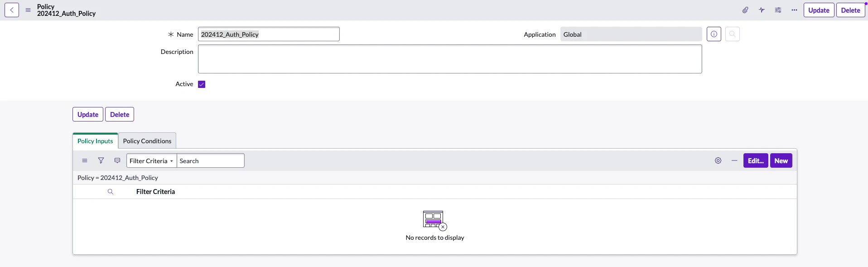Create a New policy input record

click(781, 160)
